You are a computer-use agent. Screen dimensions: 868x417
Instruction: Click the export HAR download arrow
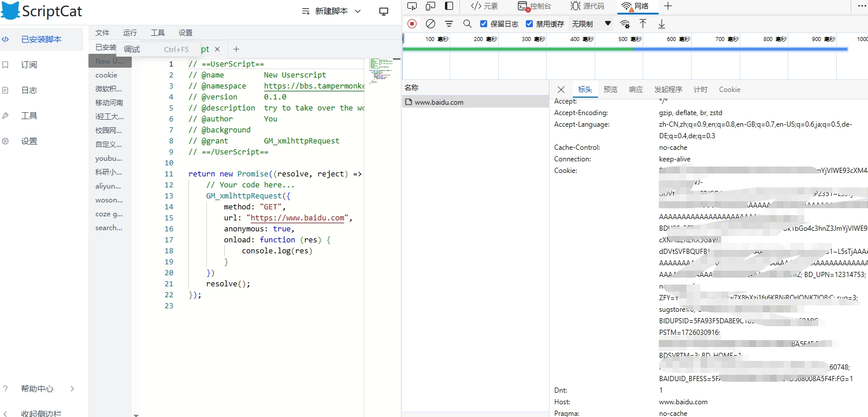pyautogui.click(x=662, y=24)
